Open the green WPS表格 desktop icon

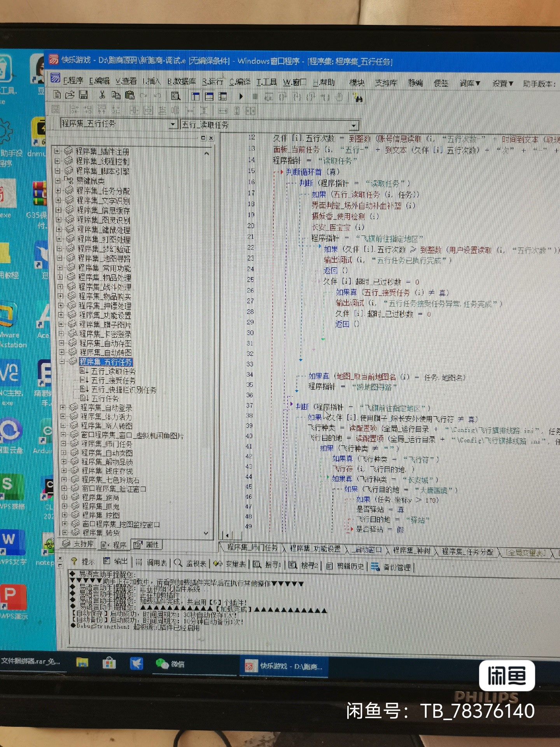[x=12, y=486]
